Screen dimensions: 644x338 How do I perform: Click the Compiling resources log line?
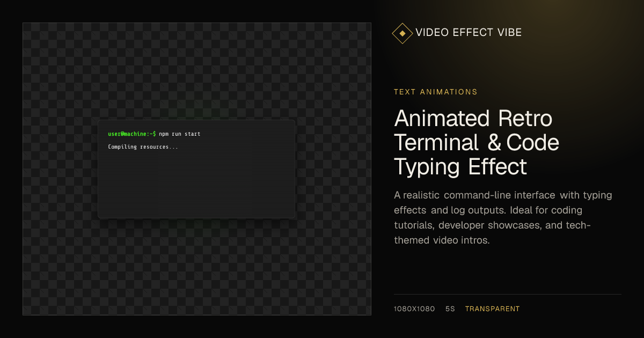pos(143,146)
